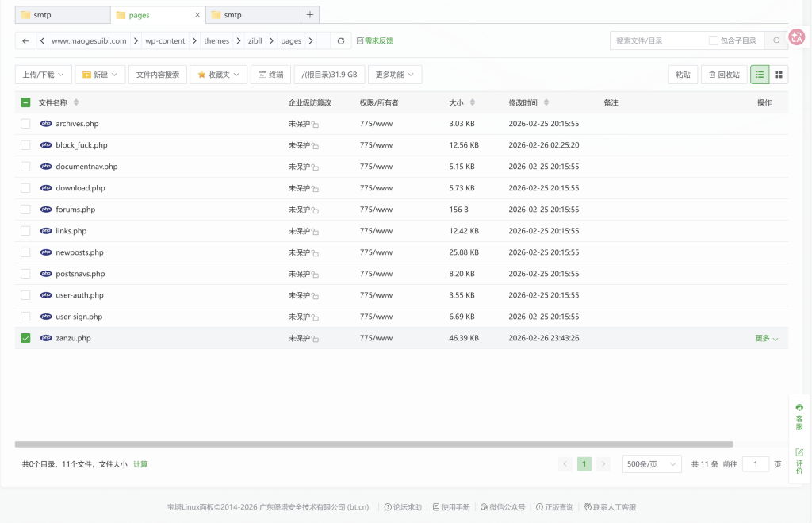This screenshot has width=812, height=523.
Task: Close the pages tab
Action: [197, 15]
